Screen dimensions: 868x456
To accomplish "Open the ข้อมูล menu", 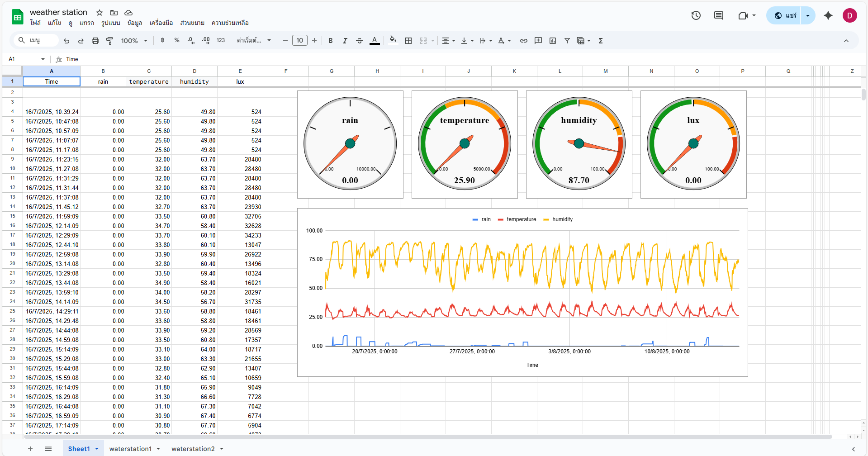I will pos(134,23).
